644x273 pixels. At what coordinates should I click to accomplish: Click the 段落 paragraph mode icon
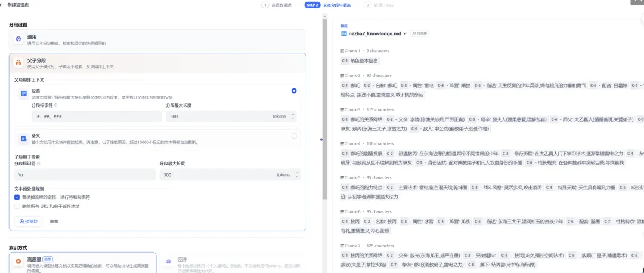pos(24,93)
